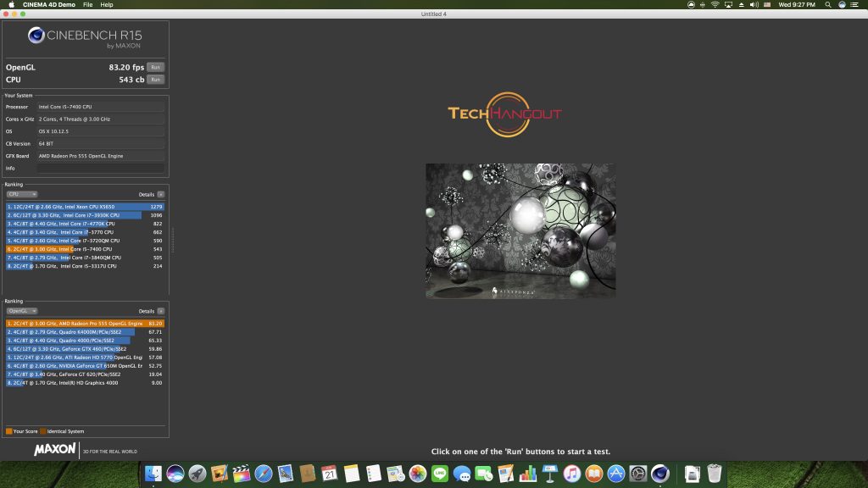Image resolution: width=868 pixels, height=488 pixels.
Task: Open the Apple menu
Action: (11, 4)
